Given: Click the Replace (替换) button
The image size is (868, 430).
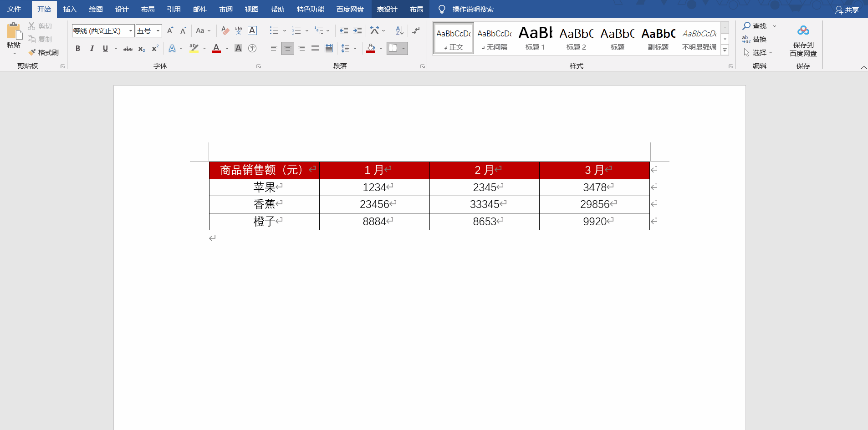Looking at the screenshot, I should pos(754,39).
